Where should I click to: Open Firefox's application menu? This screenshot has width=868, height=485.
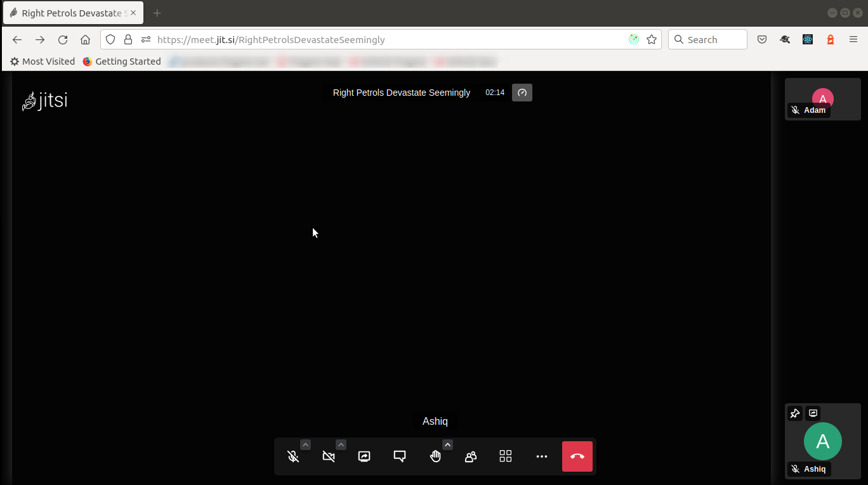[x=853, y=39]
